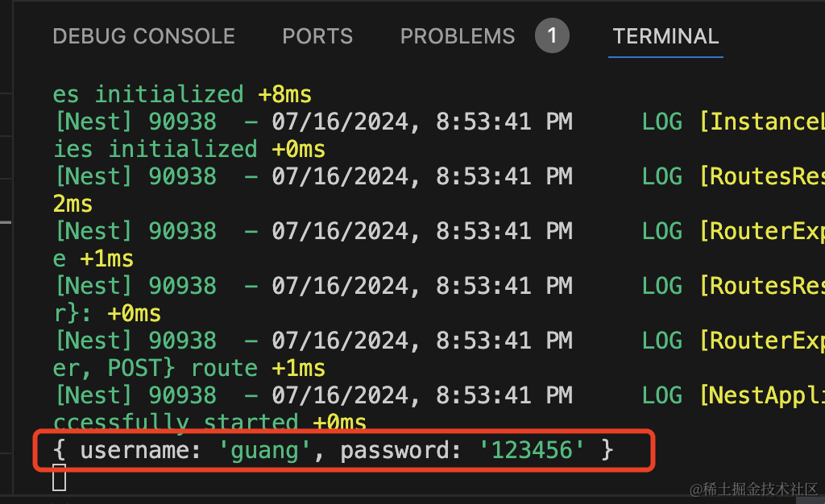Click the terminal cursor block
The image size is (825, 504).
[59, 477]
